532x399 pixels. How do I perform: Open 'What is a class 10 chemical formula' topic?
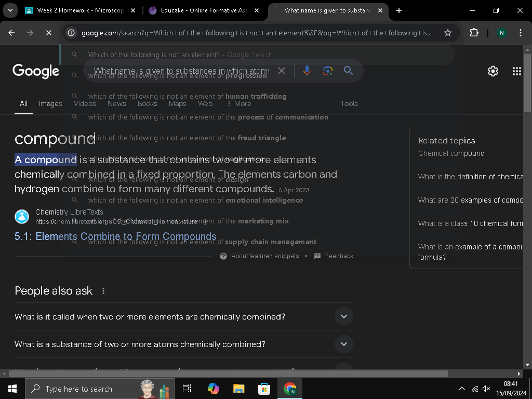point(471,223)
